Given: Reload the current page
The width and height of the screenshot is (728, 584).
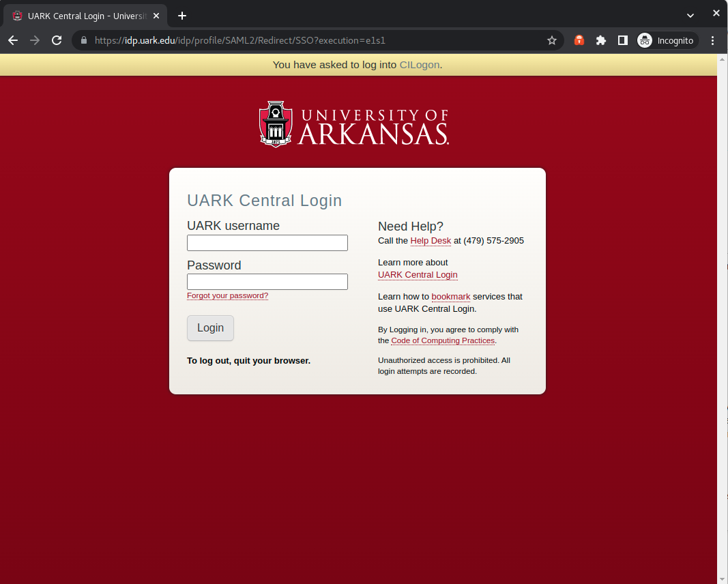Looking at the screenshot, I should pos(57,40).
